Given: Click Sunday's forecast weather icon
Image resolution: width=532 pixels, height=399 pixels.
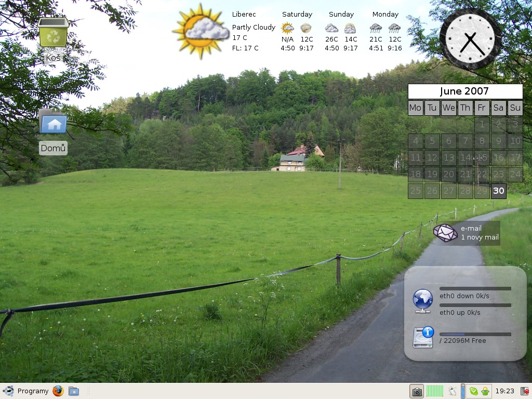Looking at the screenshot, I should [x=331, y=28].
